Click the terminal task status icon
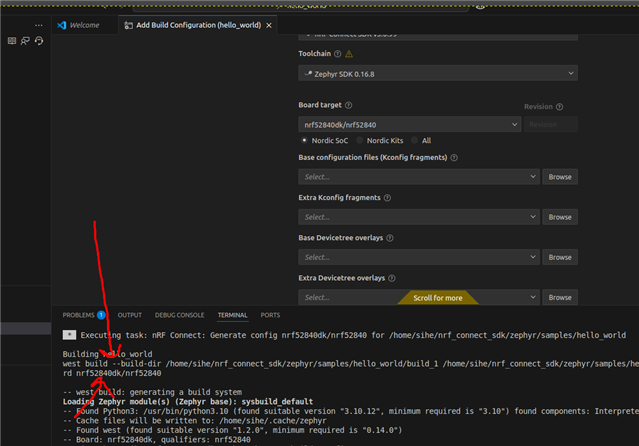This screenshot has width=639, height=446. 69,335
